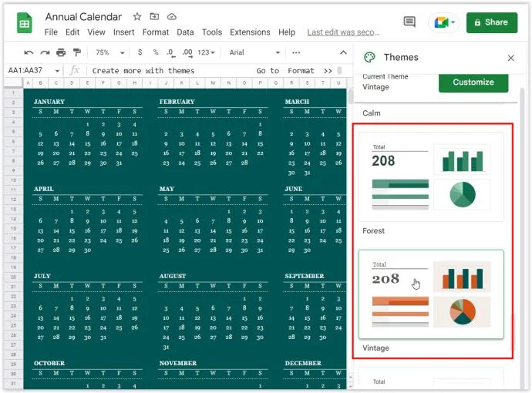This screenshot has height=393, width=532.
Task: Open the zoom 75% dropdown
Action: [x=110, y=52]
